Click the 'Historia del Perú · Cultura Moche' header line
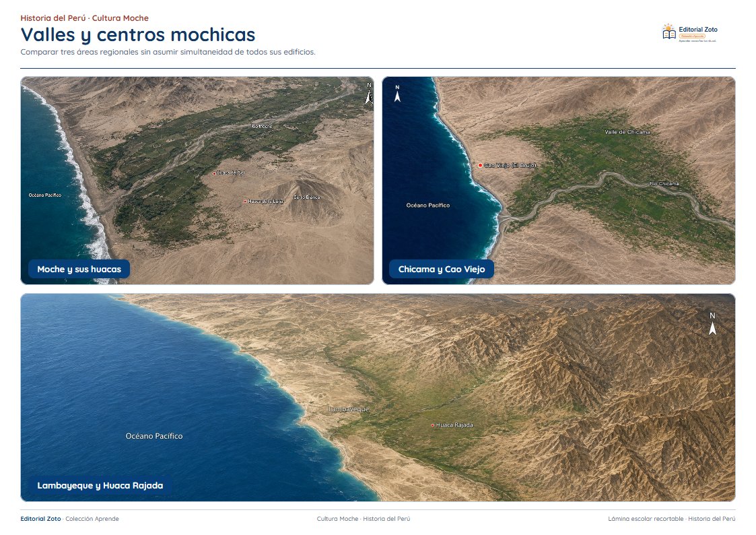 [x=84, y=18]
